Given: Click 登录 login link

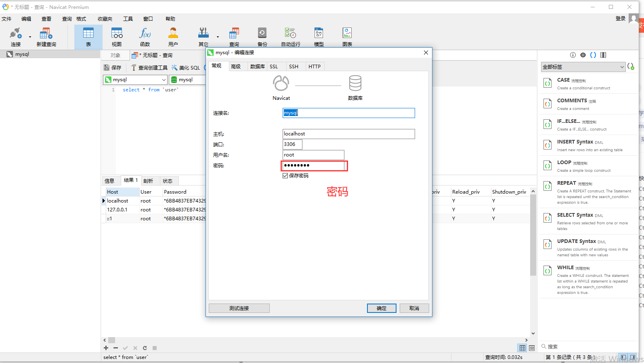Looking at the screenshot, I should tap(621, 18).
